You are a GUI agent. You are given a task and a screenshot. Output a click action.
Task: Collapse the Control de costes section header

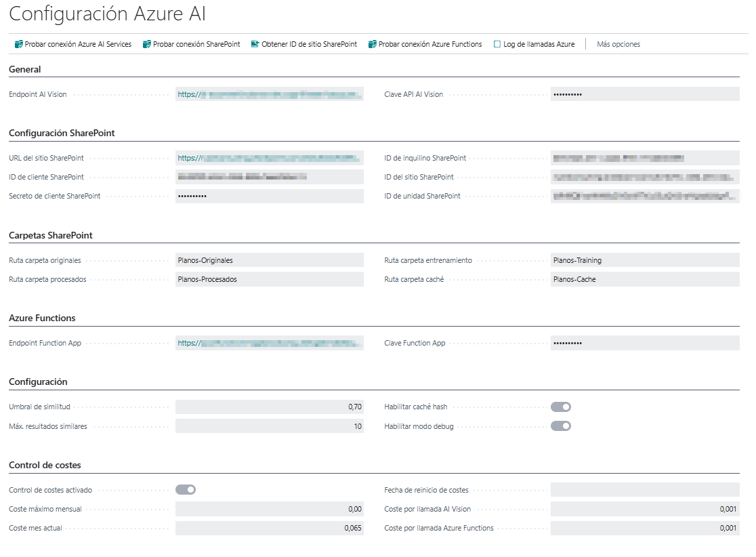pyautogui.click(x=45, y=466)
